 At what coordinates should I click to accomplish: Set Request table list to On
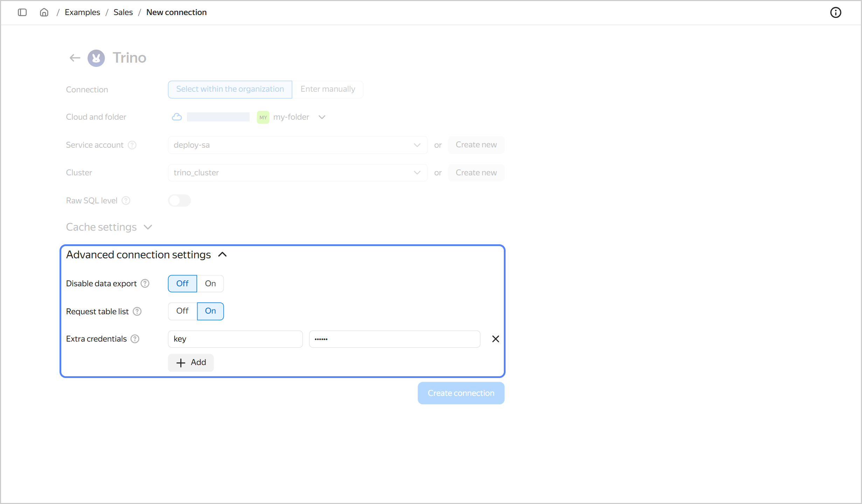(210, 311)
